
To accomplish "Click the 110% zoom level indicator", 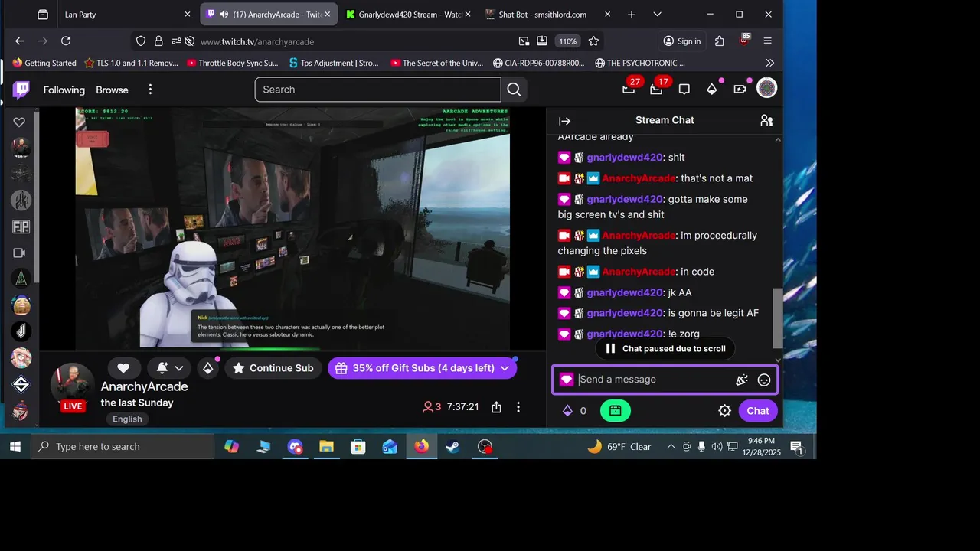I will tap(567, 41).
